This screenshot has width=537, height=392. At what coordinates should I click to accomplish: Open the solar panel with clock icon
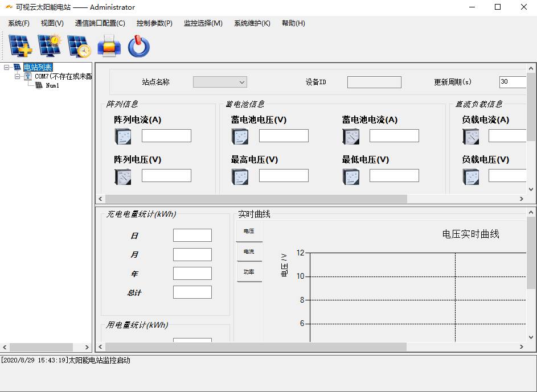point(80,46)
